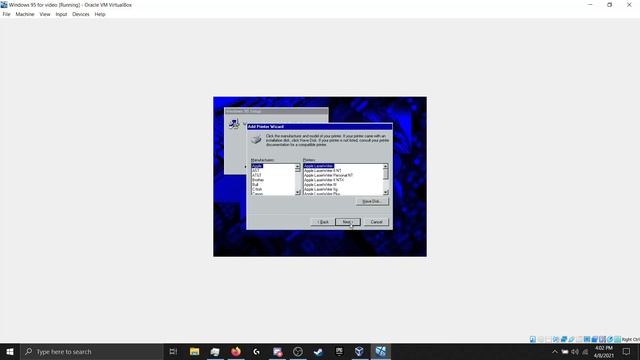Image resolution: width=640 pixels, height=360 pixels.
Task: Click Next in Add Printer Wizard
Action: click(348, 222)
